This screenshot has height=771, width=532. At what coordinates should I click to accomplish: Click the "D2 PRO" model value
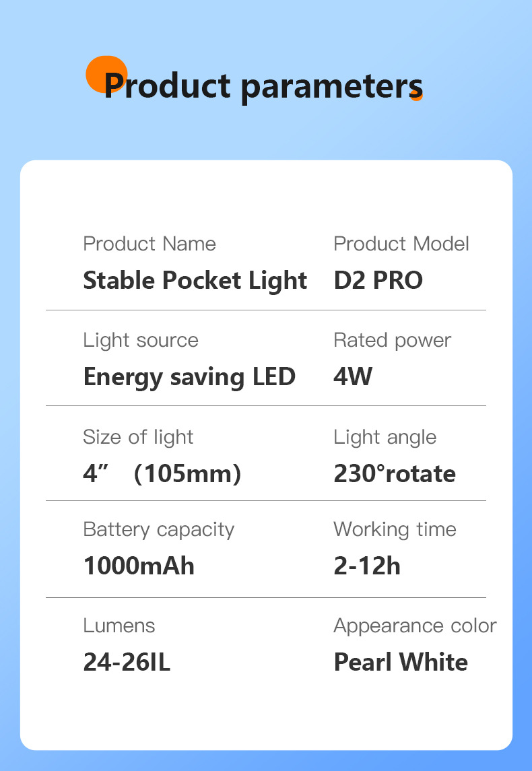coord(378,281)
